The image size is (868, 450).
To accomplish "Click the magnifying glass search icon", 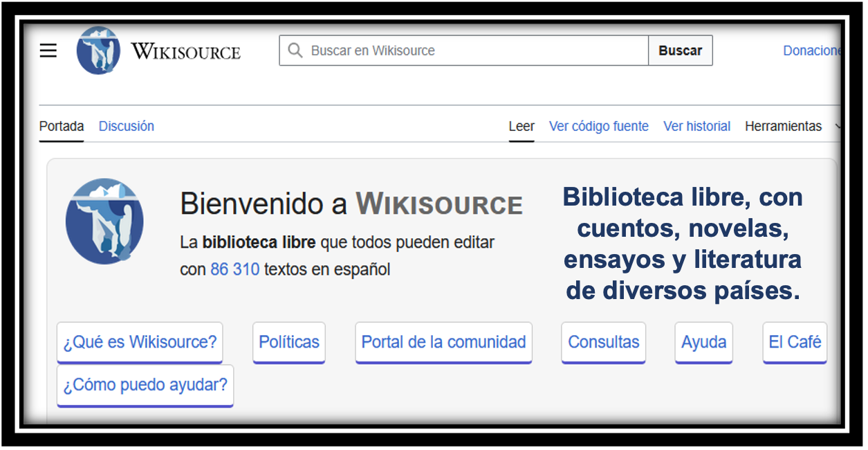I will pyautogui.click(x=295, y=51).
